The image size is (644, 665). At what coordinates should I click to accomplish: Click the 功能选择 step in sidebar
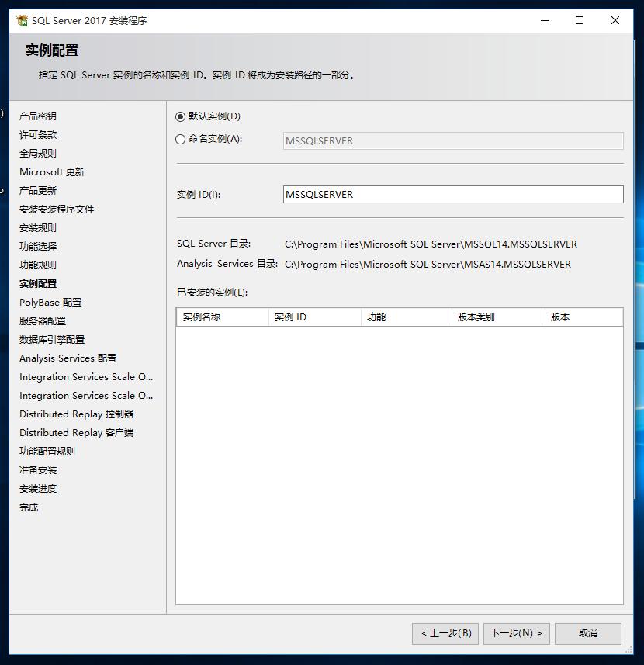pyautogui.click(x=38, y=247)
